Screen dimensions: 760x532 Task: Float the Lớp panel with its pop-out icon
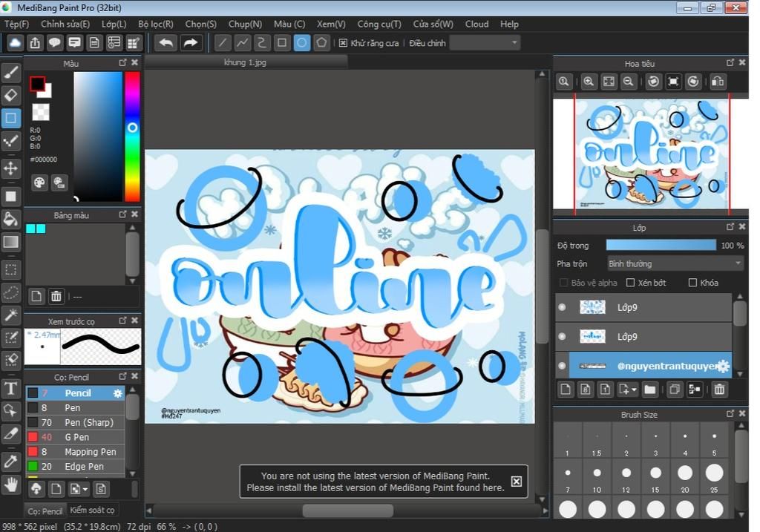(730, 227)
